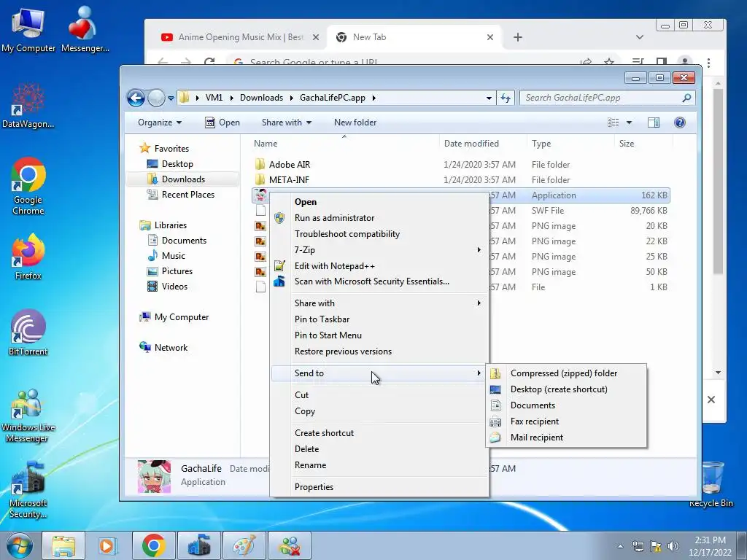
Task: Click the search magnifier icon
Action: coord(686,98)
